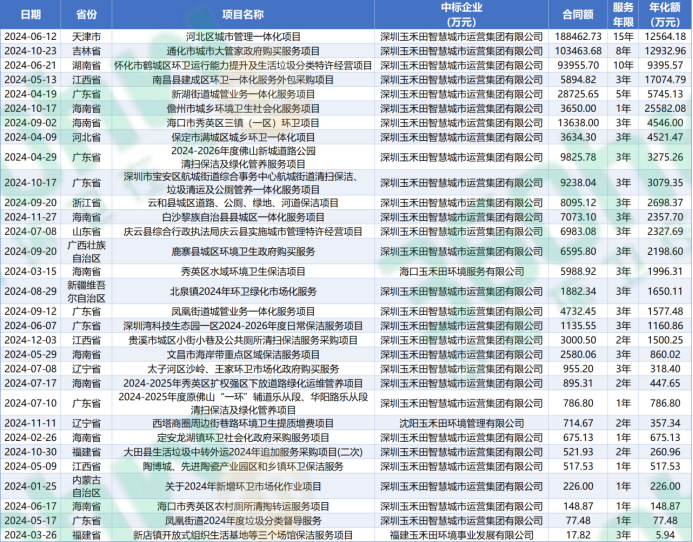Select company 沈阳玉禾田环境管理有限公司
693x542 pixels.
click(461, 423)
